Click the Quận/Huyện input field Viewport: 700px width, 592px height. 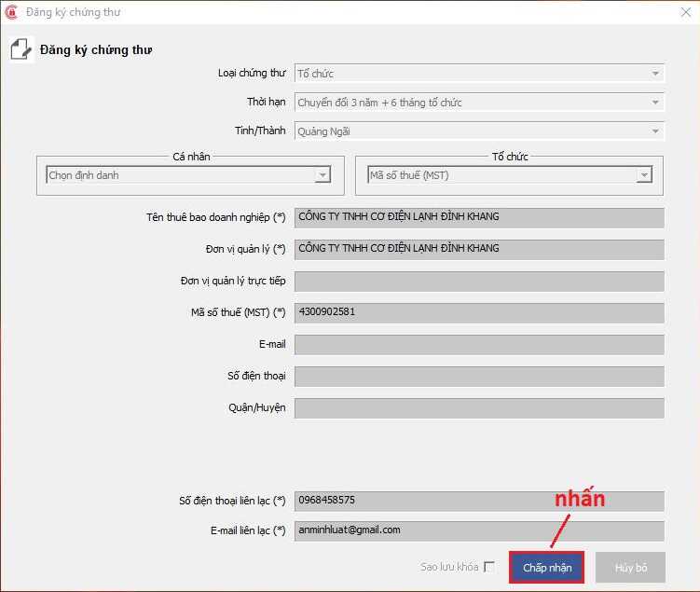point(479,408)
